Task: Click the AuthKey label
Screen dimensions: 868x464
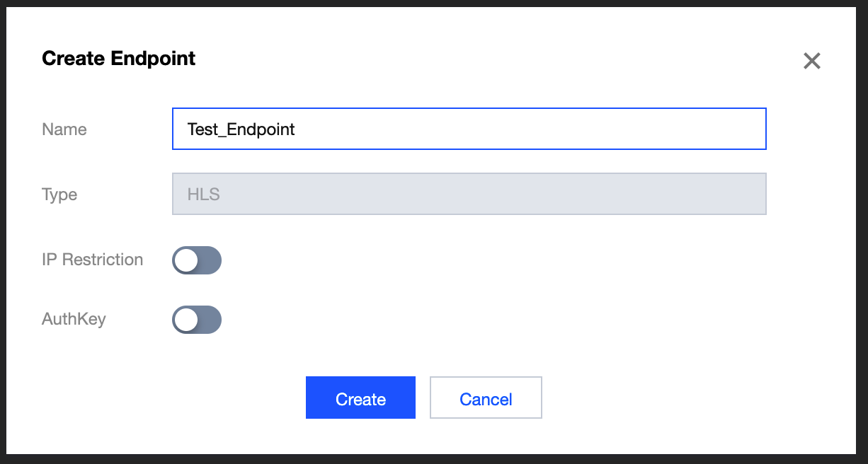Action: [x=74, y=319]
